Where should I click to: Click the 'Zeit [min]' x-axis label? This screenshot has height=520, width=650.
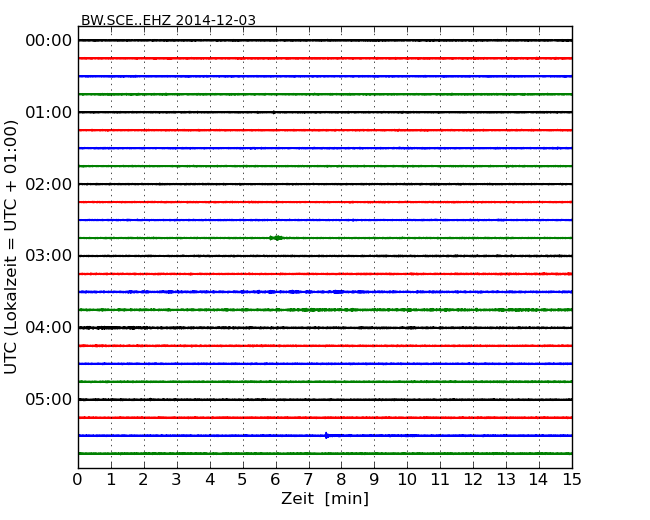pyautogui.click(x=324, y=499)
